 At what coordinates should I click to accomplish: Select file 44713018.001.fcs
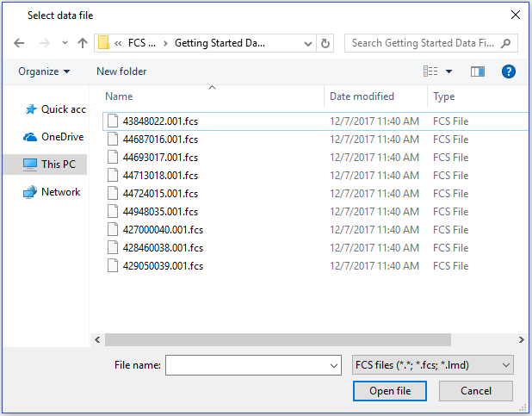pos(315,175)
